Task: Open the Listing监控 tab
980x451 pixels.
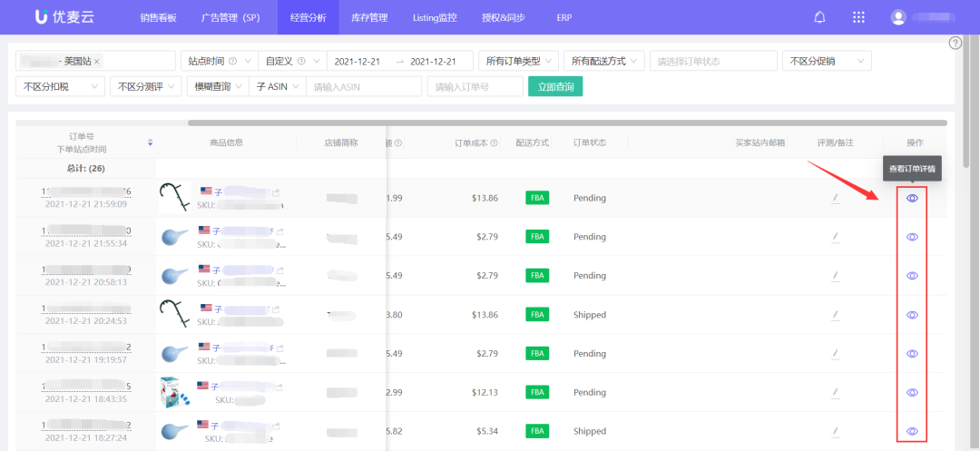Action: [x=435, y=17]
